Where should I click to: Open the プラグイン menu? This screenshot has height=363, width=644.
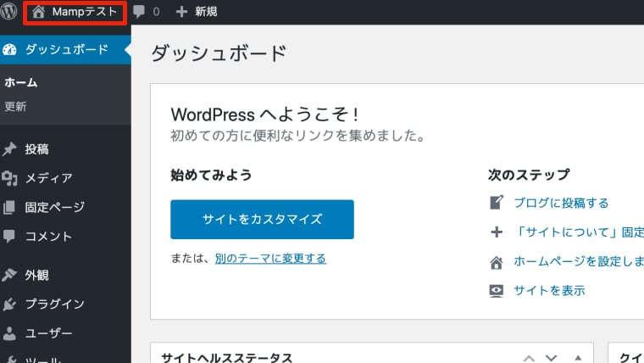54,304
